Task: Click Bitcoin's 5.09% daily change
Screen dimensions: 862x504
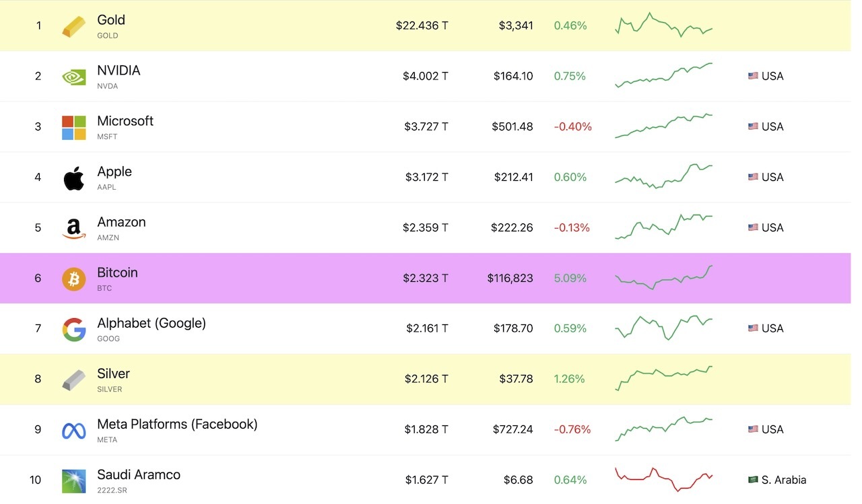Action: (570, 278)
